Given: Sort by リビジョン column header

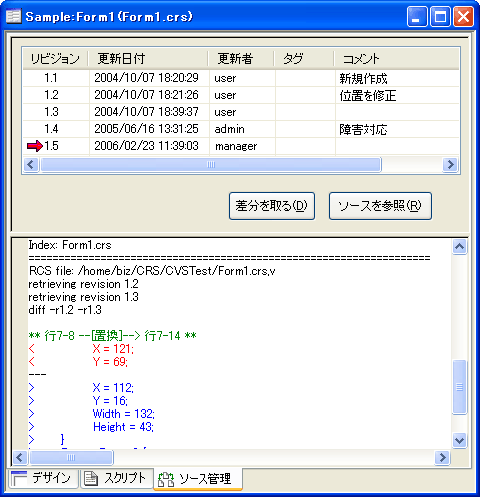Looking at the screenshot, I should [x=55, y=59].
